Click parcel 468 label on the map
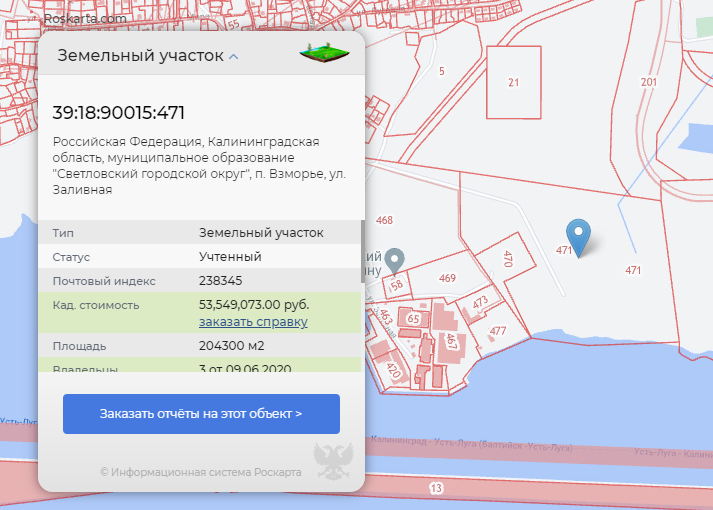Viewport: 713px width, 510px height. click(384, 220)
